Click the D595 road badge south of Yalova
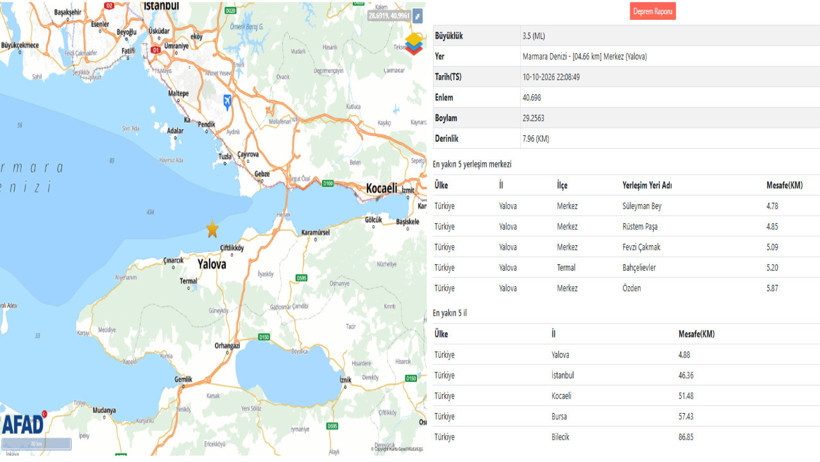This screenshot has height=462, width=820. coord(302,278)
